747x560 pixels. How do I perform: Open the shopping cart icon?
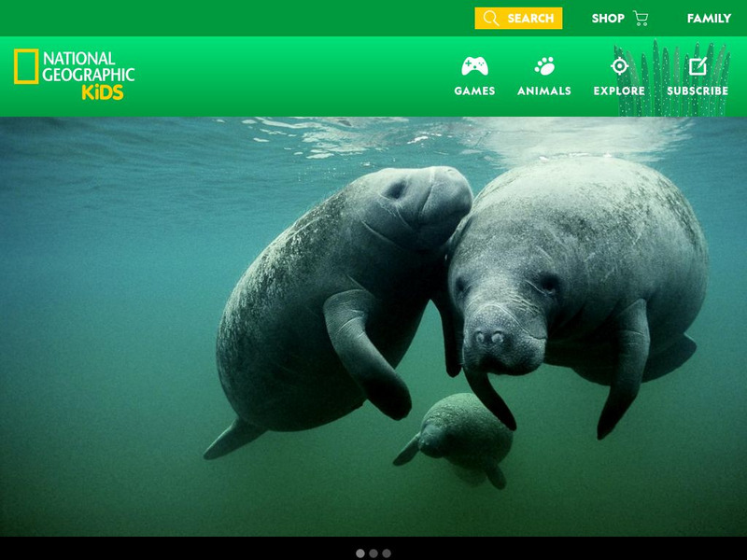(x=642, y=16)
